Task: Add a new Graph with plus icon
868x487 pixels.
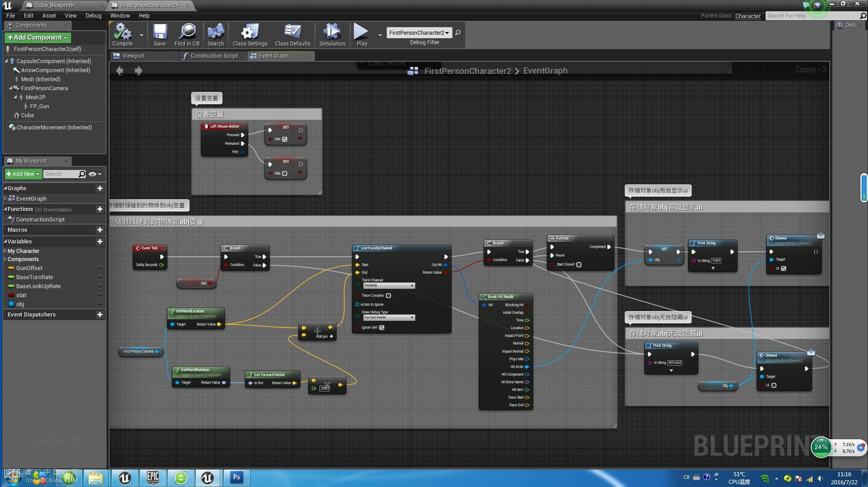Action: (x=100, y=188)
